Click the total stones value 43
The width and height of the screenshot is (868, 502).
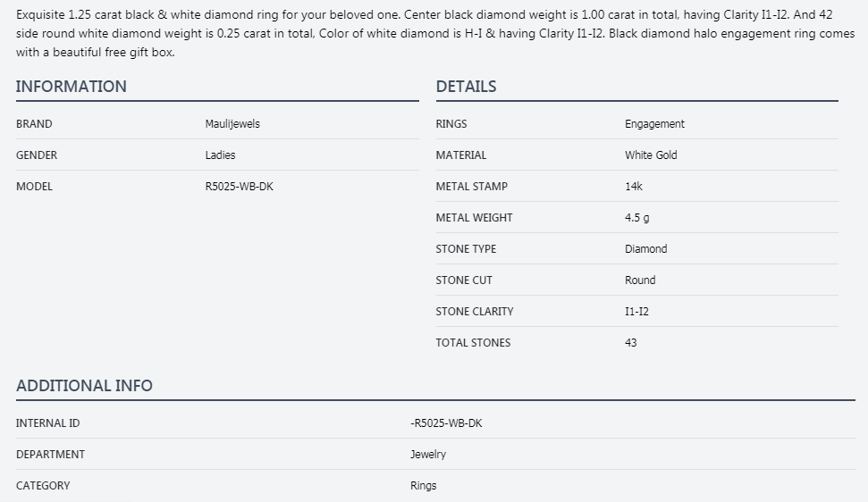(x=630, y=343)
